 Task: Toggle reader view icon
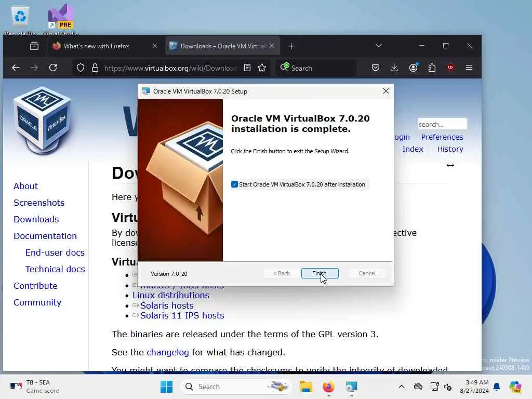pos(247,68)
